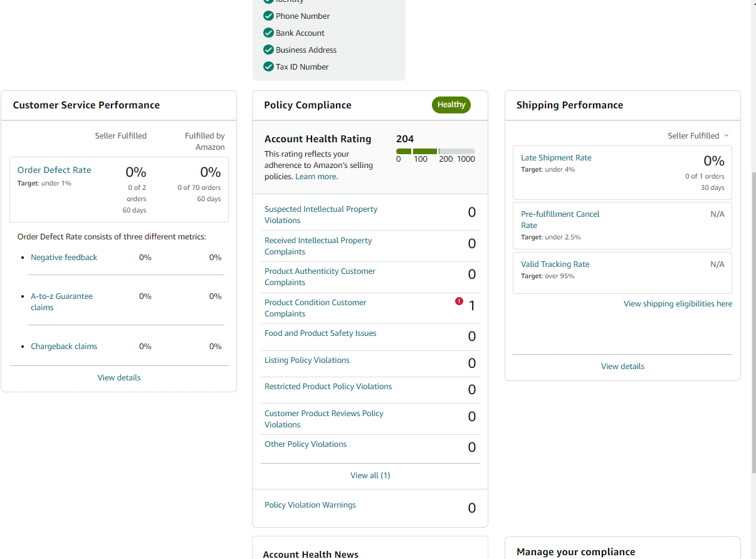Click 'Target: under 2.5%' text
The image size is (756, 559).
click(x=551, y=237)
